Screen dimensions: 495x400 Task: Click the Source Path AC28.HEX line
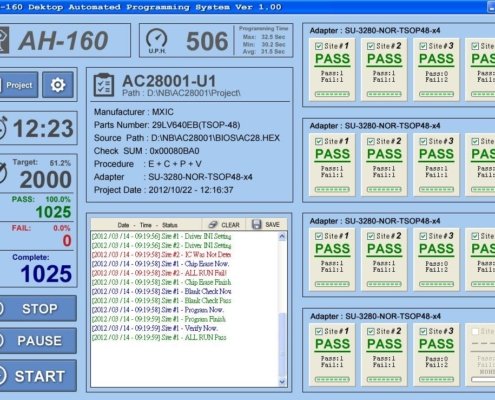187,138
